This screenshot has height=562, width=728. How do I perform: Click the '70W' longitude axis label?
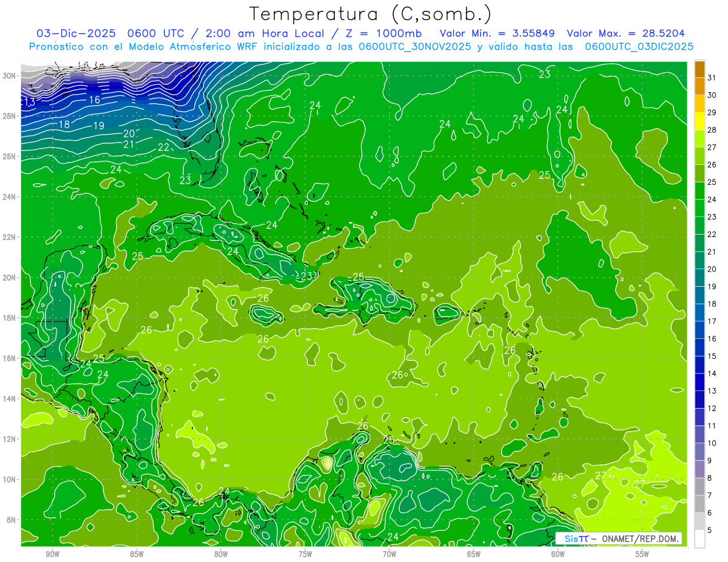click(389, 554)
